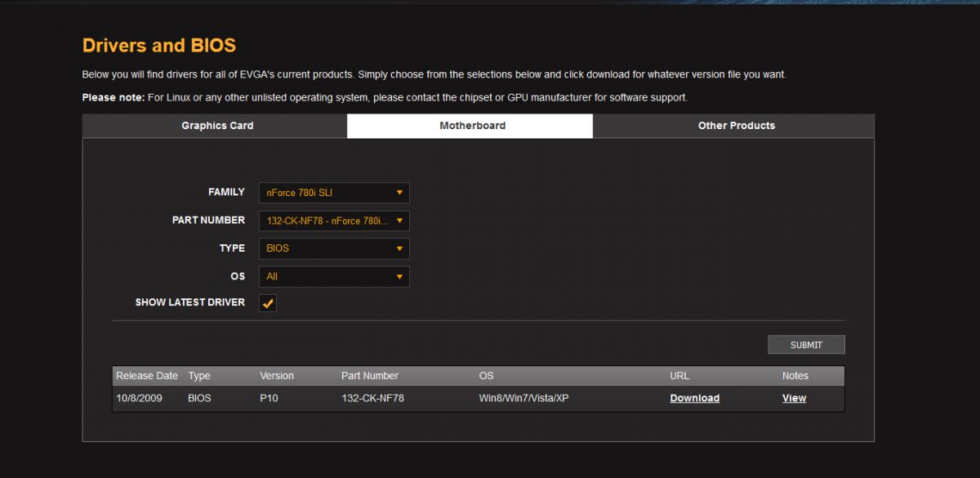Click the SUBMIT button
Image resolution: width=980 pixels, height=478 pixels.
(x=806, y=345)
